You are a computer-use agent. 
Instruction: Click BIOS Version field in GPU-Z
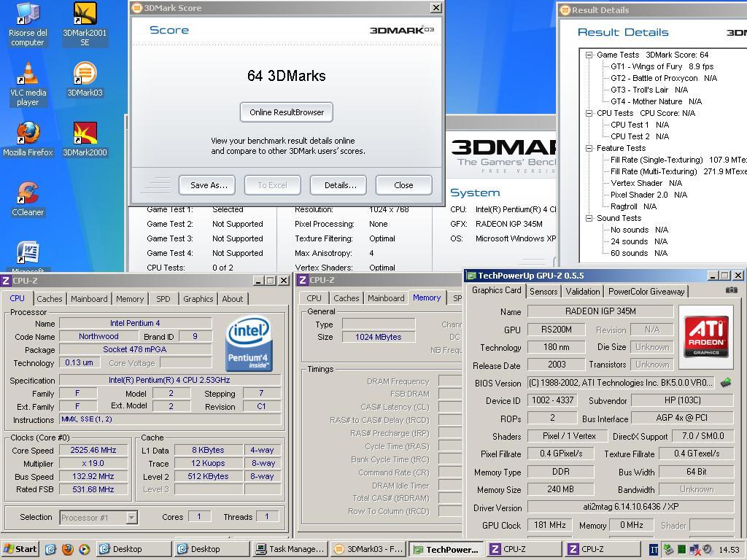point(621,383)
